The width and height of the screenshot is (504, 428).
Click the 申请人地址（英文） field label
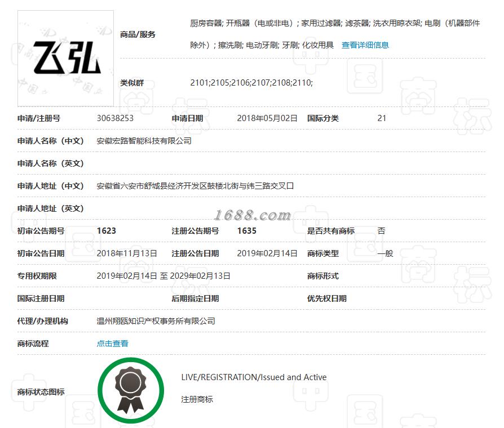51,208
